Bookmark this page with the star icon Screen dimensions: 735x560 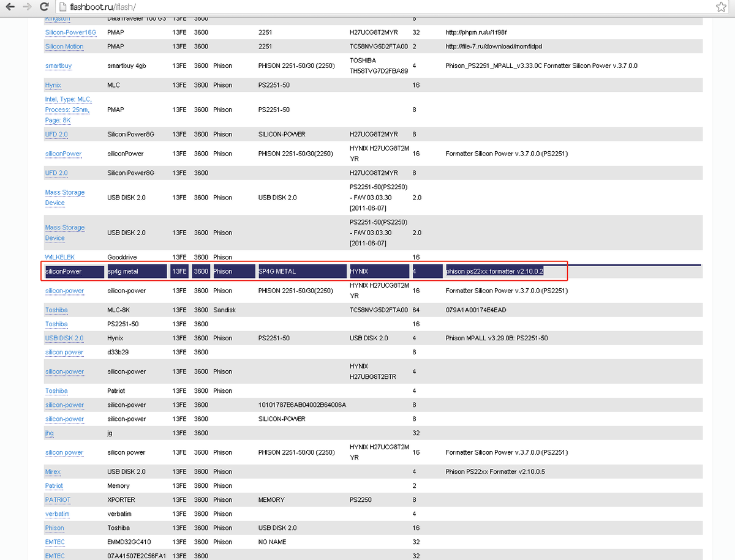point(721,7)
